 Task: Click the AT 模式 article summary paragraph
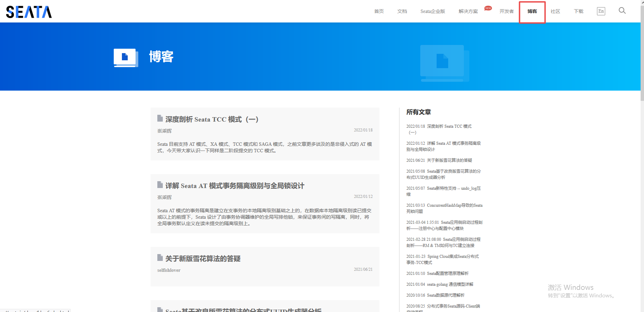point(265,217)
